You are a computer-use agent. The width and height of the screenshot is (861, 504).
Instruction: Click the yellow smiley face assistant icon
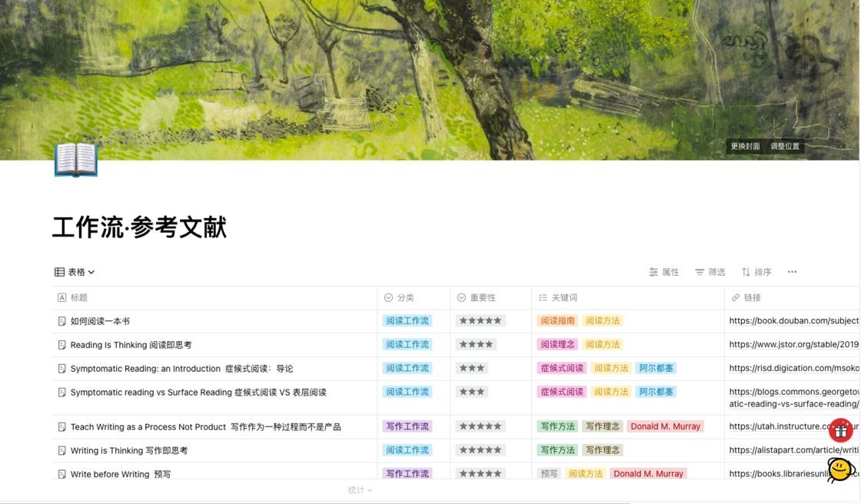tap(841, 469)
